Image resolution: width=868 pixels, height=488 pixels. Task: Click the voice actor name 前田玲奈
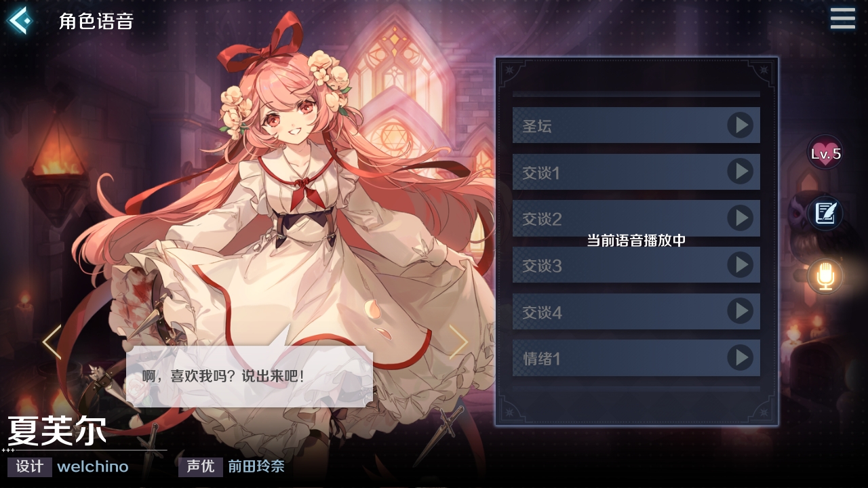click(x=256, y=467)
